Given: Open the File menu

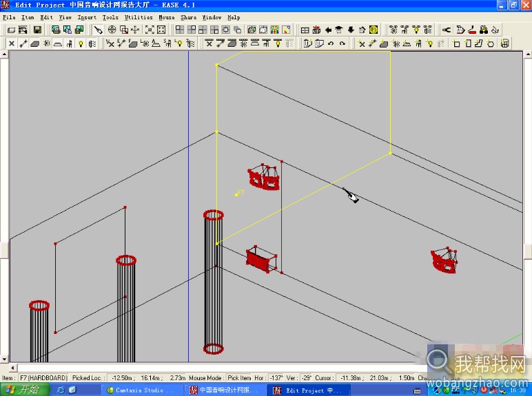Looking at the screenshot, I should coord(9,17).
